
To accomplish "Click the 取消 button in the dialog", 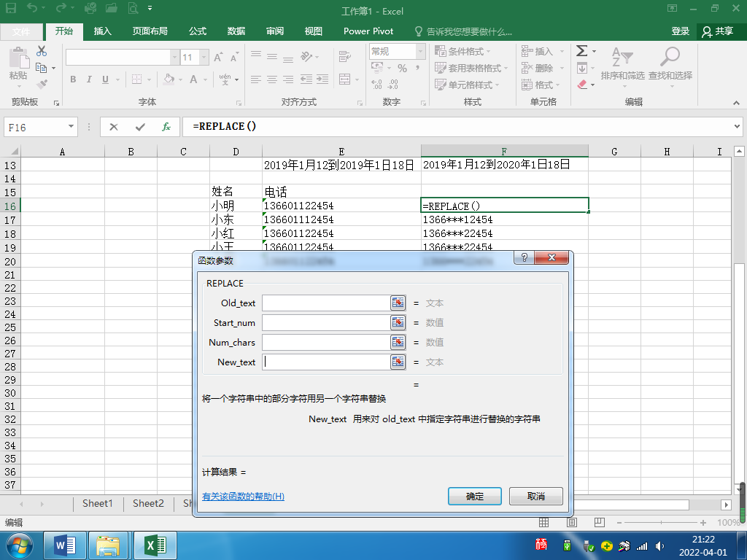I will [x=536, y=496].
